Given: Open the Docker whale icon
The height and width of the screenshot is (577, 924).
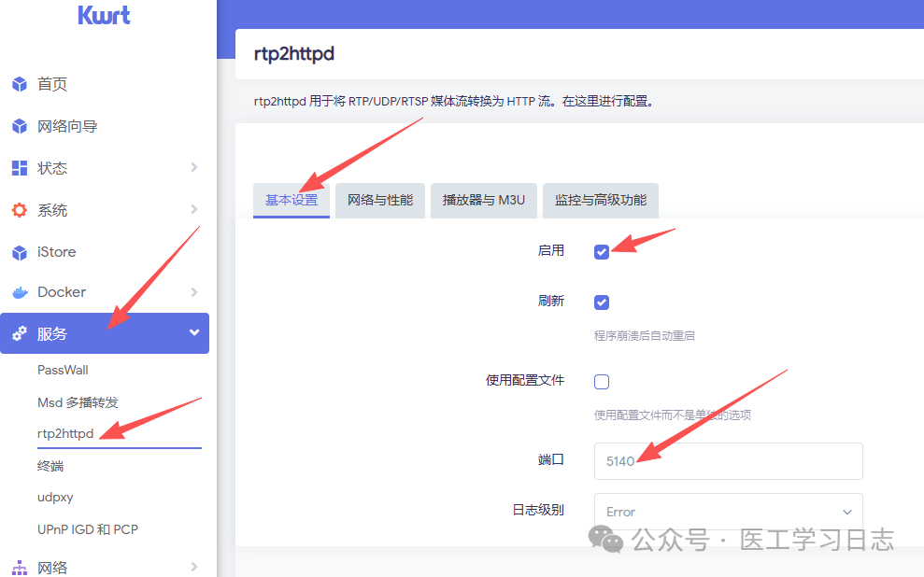Looking at the screenshot, I should tap(21, 291).
